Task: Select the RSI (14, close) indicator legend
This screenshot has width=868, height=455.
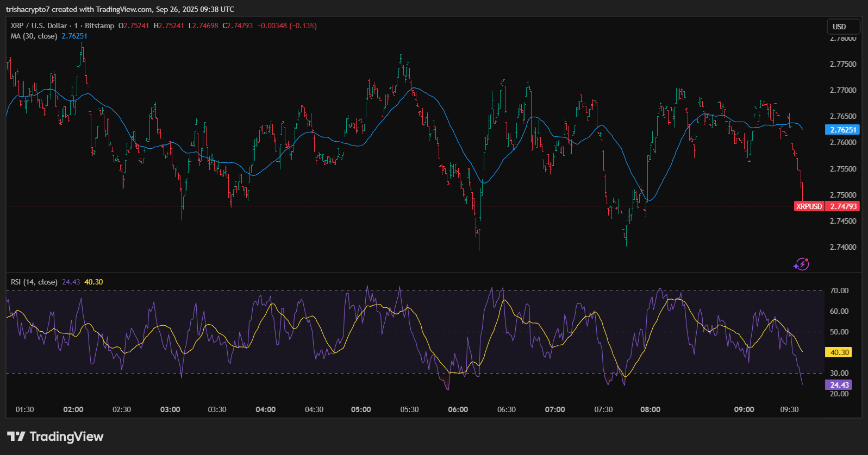Action: tap(34, 282)
